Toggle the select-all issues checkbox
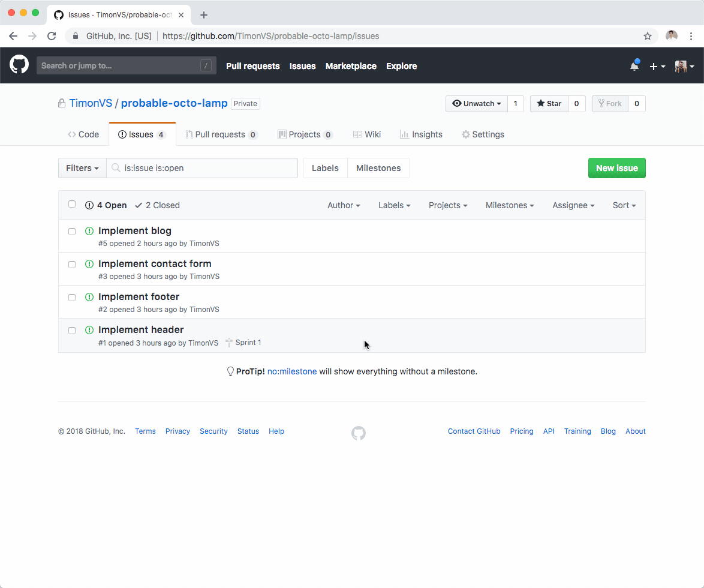The height and width of the screenshot is (588, 704). (72, 204)
